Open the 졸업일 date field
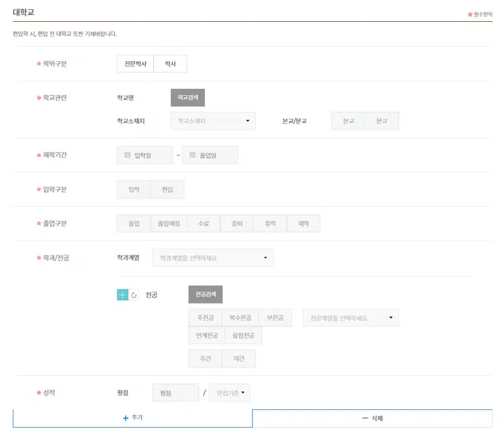This screenshot has width=504, height=437. [210, 155]
